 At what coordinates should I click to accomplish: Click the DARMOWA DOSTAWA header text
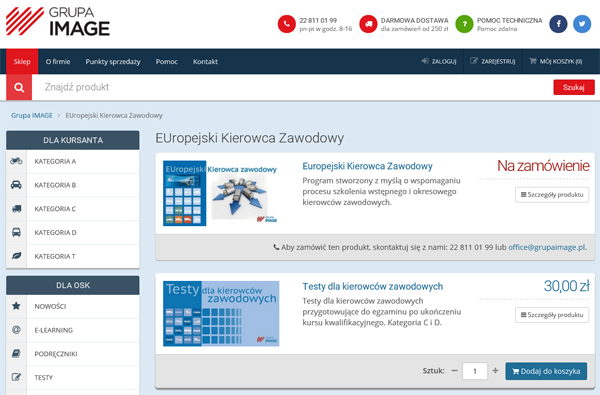click(x=414, y=20)
